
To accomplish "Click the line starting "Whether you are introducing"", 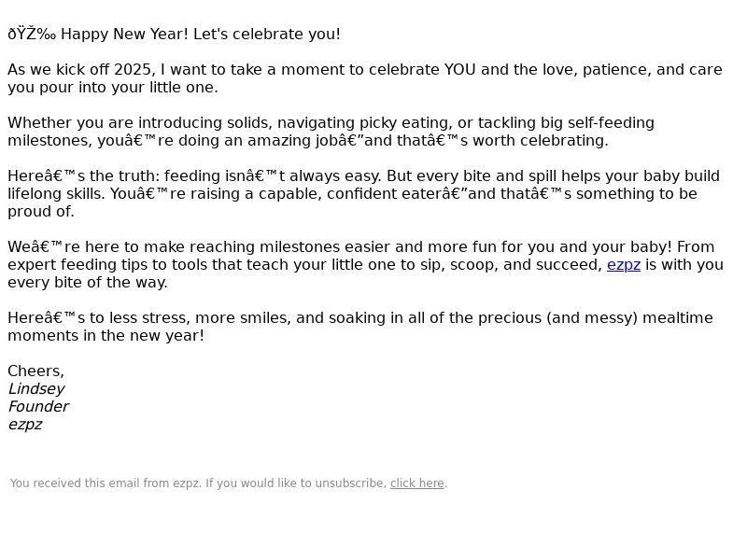I will (331, 123).
